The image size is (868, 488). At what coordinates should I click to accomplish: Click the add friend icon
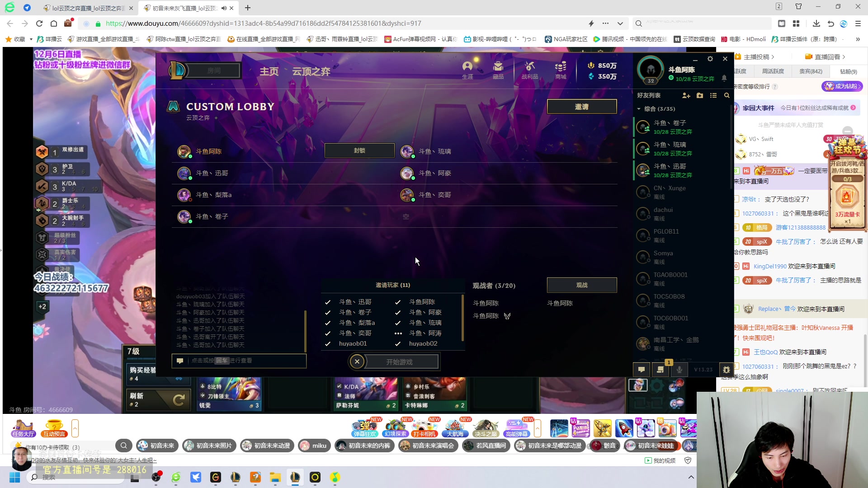click(x=686, y=95)
